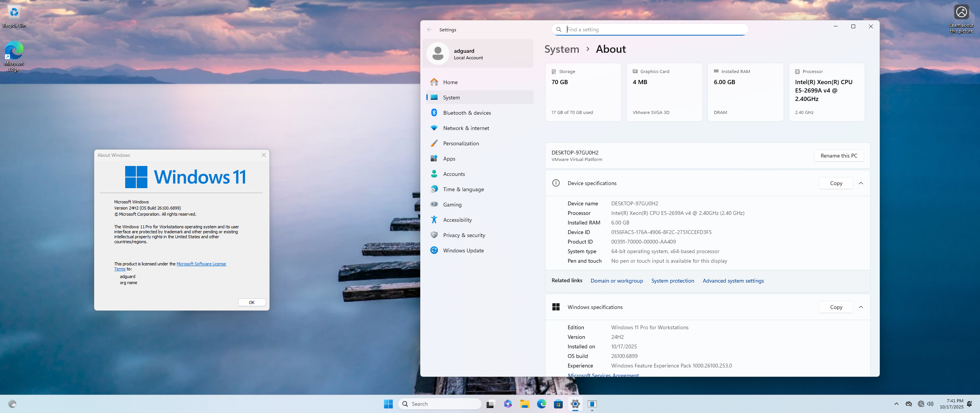The image size is (980, 413).
Task: Open Accessibility settings
Action: (x=457, y=220)
